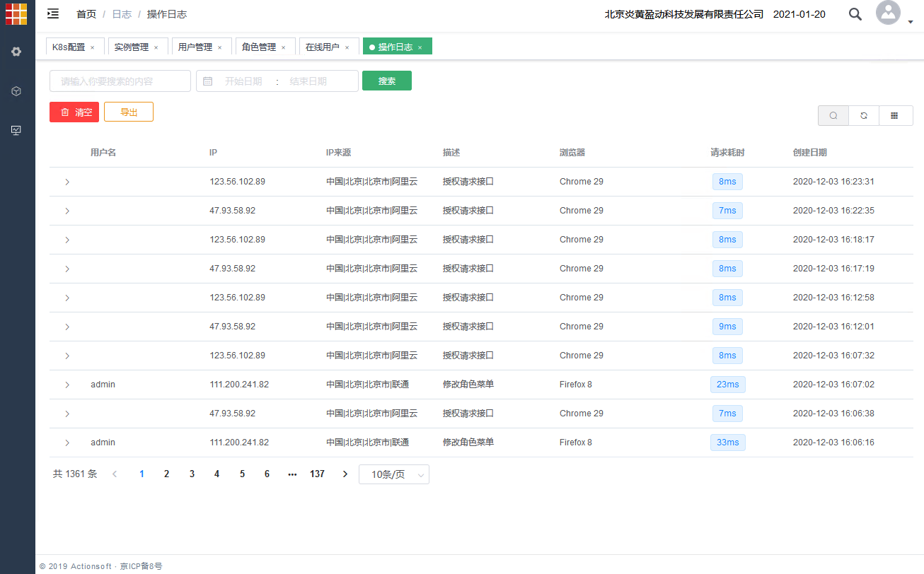
Task: Expand the row created at 16:12:58
Action: (x=67, y=298)
